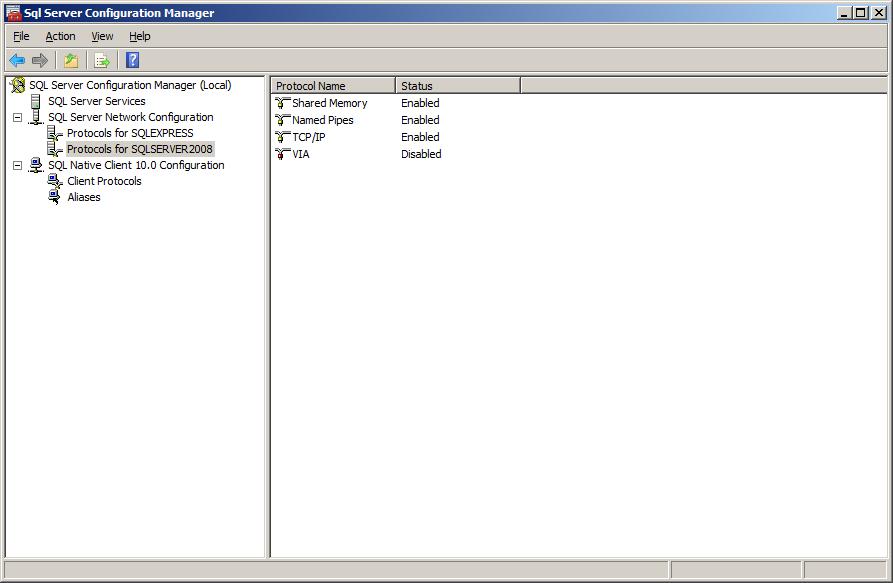
Task: Minimize the Sql Server Configuration Manager window
Action: (845, 13)
